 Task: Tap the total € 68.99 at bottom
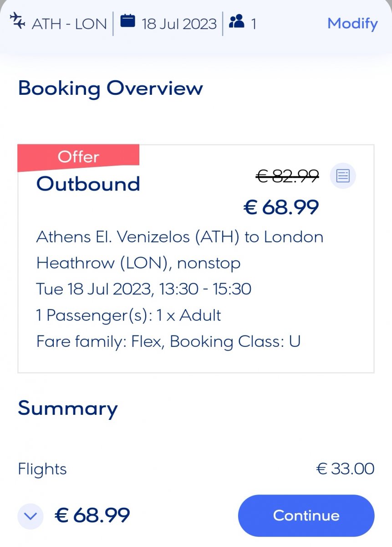coord(92,516)
